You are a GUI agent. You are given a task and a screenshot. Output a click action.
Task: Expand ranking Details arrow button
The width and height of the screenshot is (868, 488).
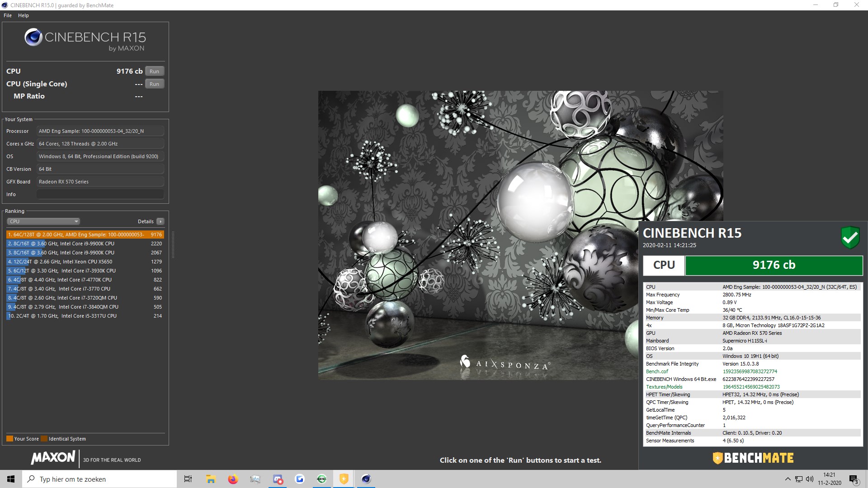pos(160,221)
